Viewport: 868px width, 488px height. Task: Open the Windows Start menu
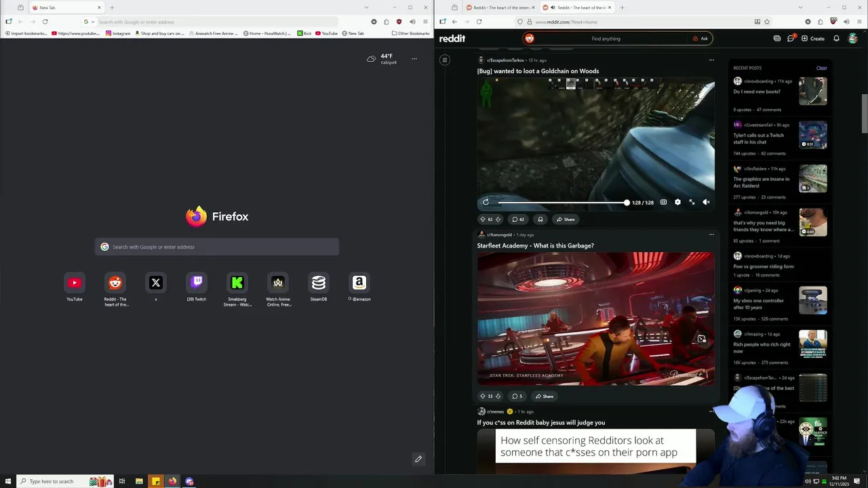(9, 481)
